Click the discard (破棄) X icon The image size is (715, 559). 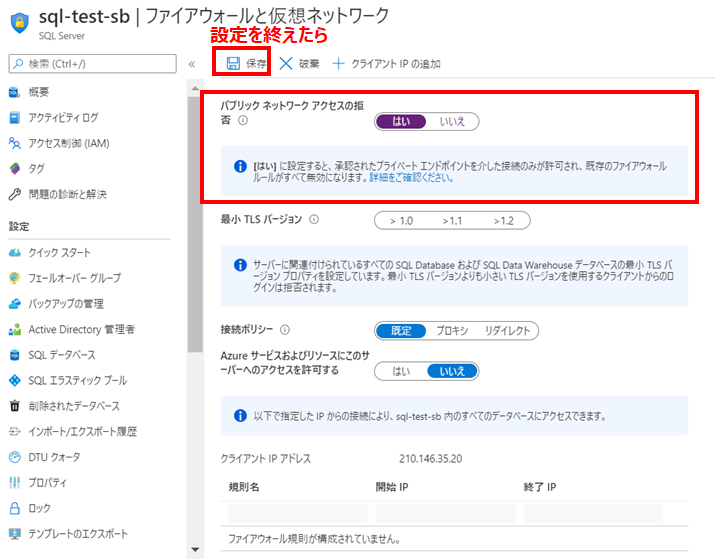coord(286,63)
